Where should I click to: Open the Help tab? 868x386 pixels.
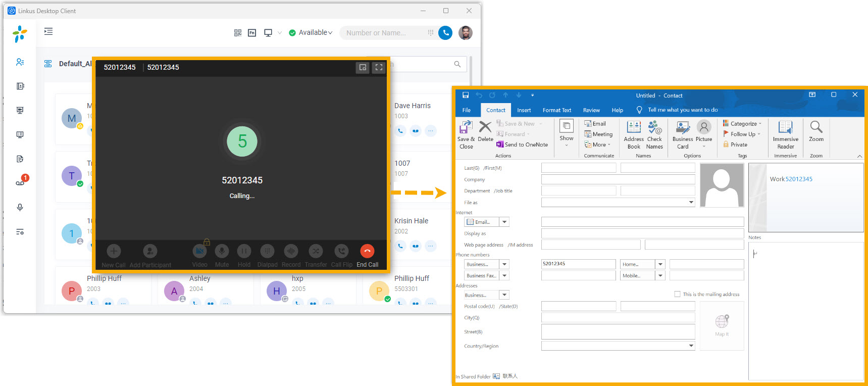coord(618,110)
